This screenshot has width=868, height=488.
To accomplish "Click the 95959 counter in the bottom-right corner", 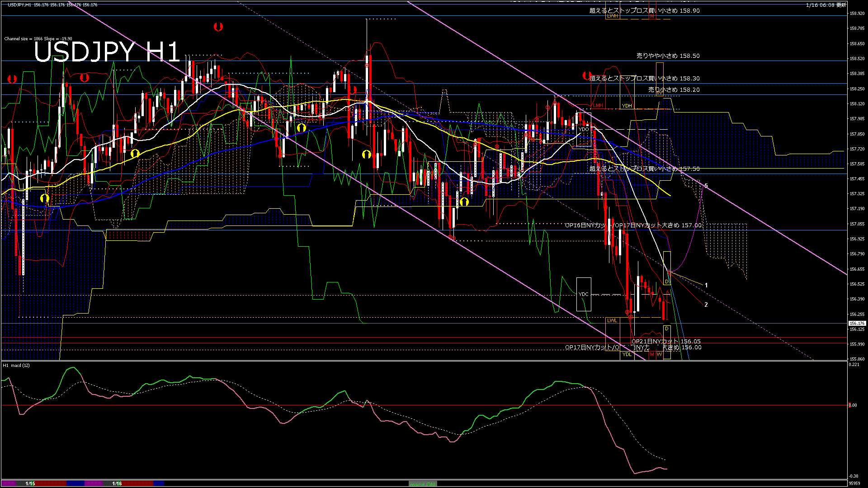I will coord(855,483).
